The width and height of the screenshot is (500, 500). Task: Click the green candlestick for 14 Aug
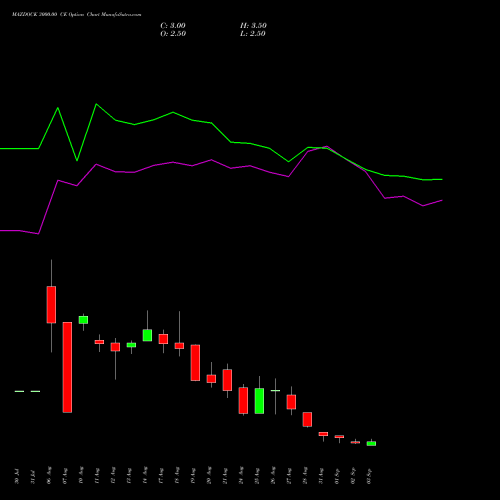click(x=147, y=335)
